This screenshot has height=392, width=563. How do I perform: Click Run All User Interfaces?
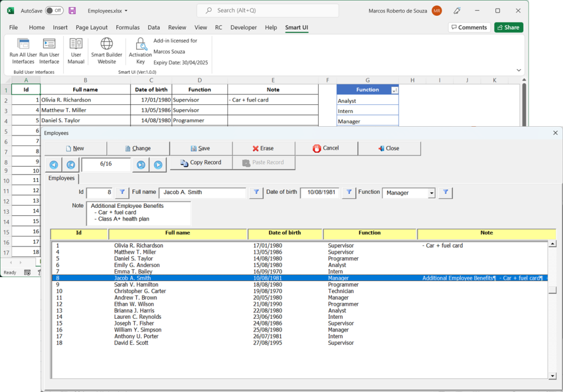click(x=23, y=51)
